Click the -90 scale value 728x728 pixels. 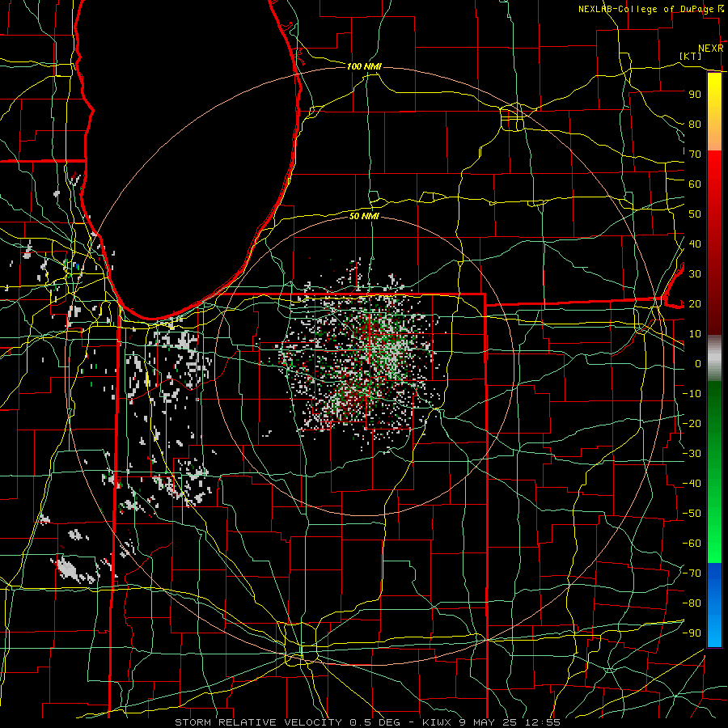click(x=692, y=633)
